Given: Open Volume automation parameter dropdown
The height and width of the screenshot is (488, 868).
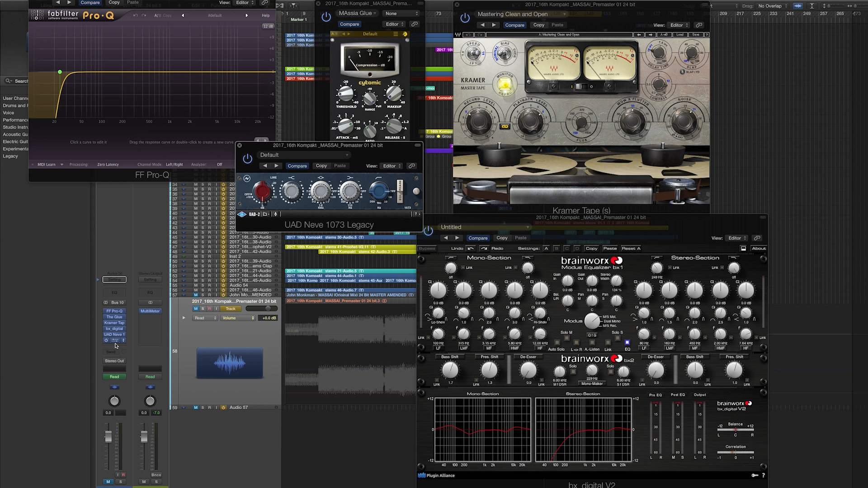Looking at the screenshot, I should (238, 318).
